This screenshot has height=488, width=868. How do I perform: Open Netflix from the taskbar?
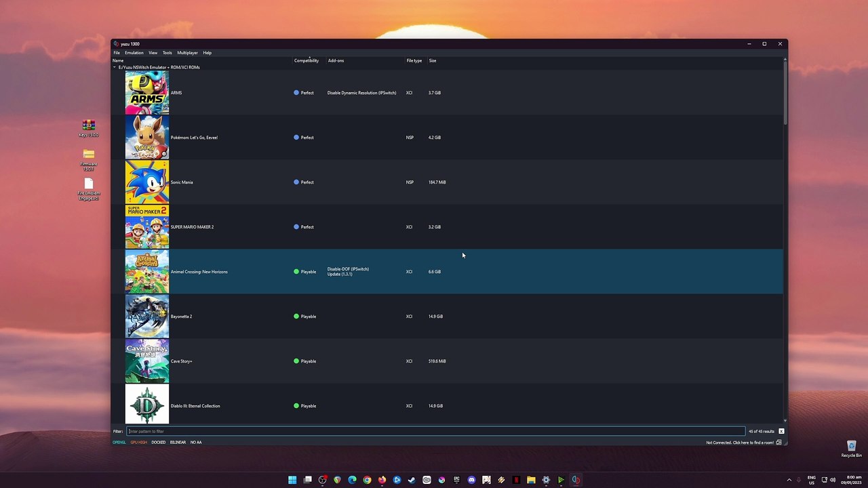coord(516,480)
